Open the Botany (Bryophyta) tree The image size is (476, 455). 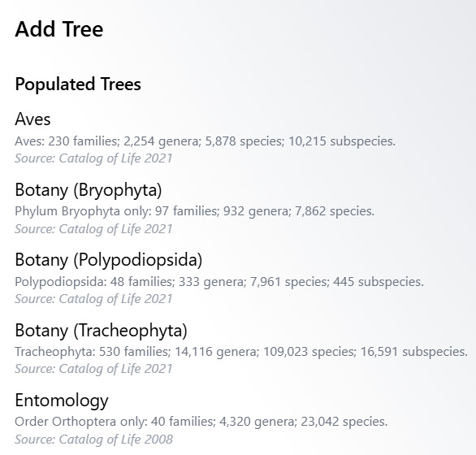[89, 190]
